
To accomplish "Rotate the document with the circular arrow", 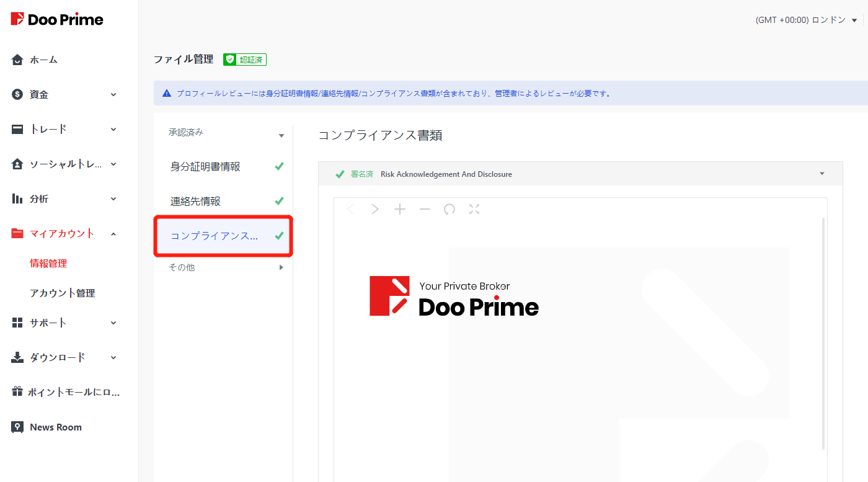I will click(x=449, y=209).
